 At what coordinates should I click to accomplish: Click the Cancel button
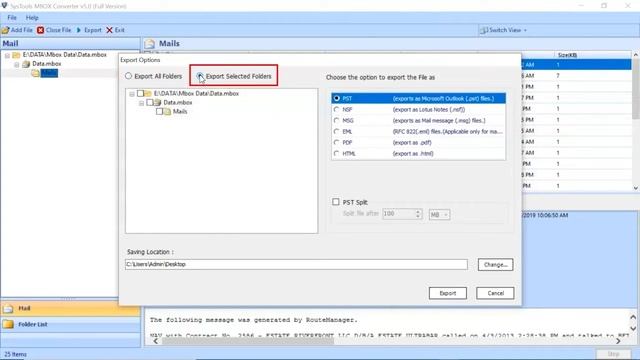[x=495, y=293]
